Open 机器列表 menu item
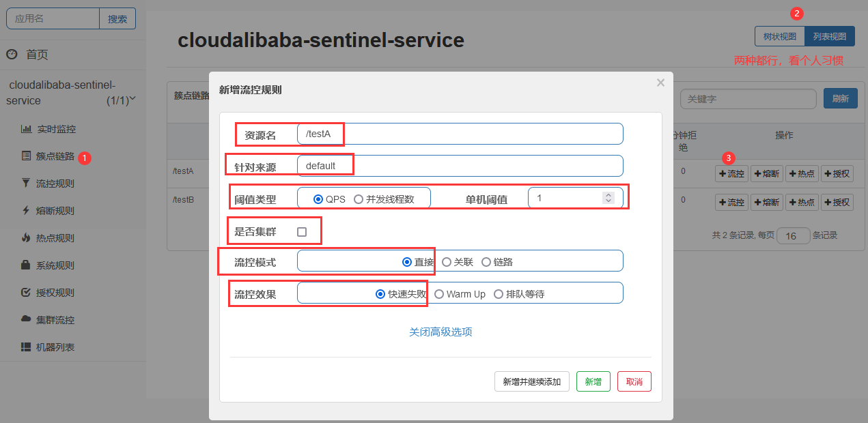 pyautogui.click(x=55, y=347)
